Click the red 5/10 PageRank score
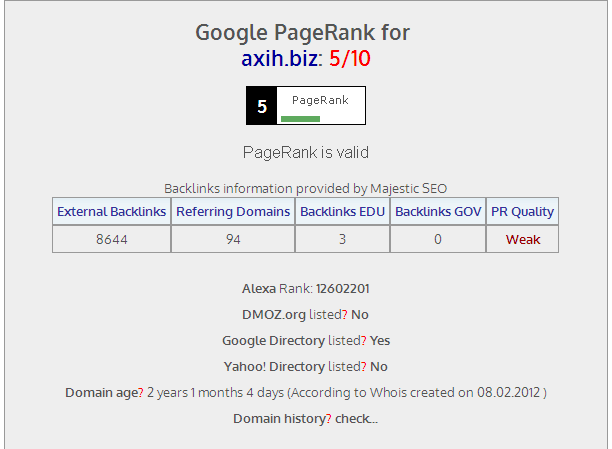This screenshot has width=612, height=449. pos(350,59)
